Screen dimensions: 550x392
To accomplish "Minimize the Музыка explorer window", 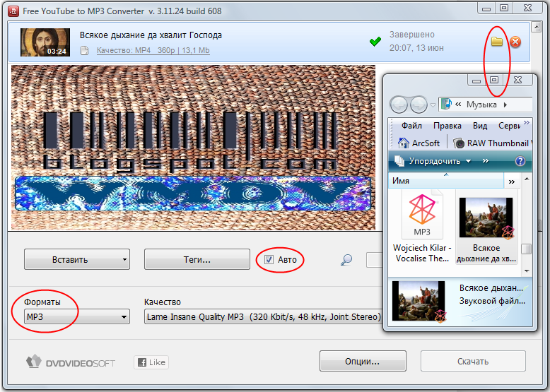I will point(476,80).
